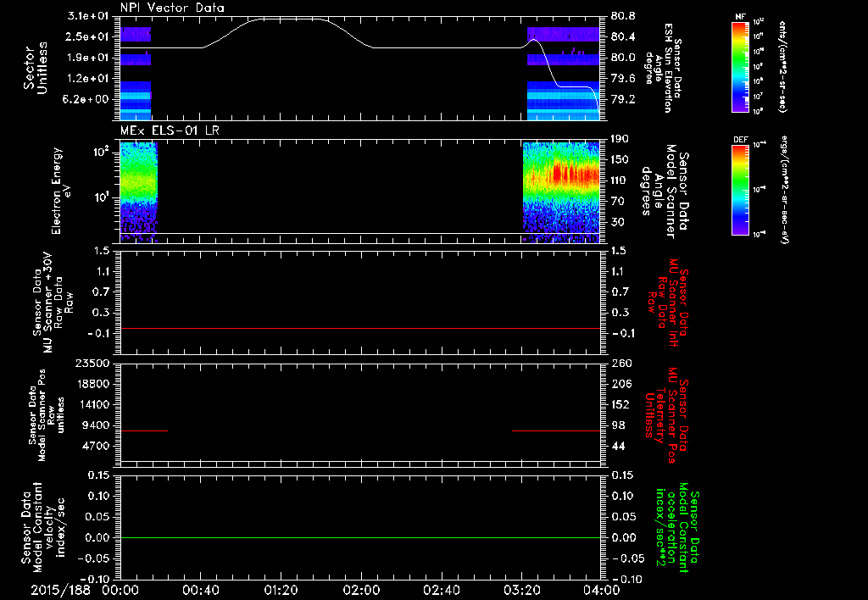
Task: Click the green "Model Constant acceleration" label
Action: (676, 527)
